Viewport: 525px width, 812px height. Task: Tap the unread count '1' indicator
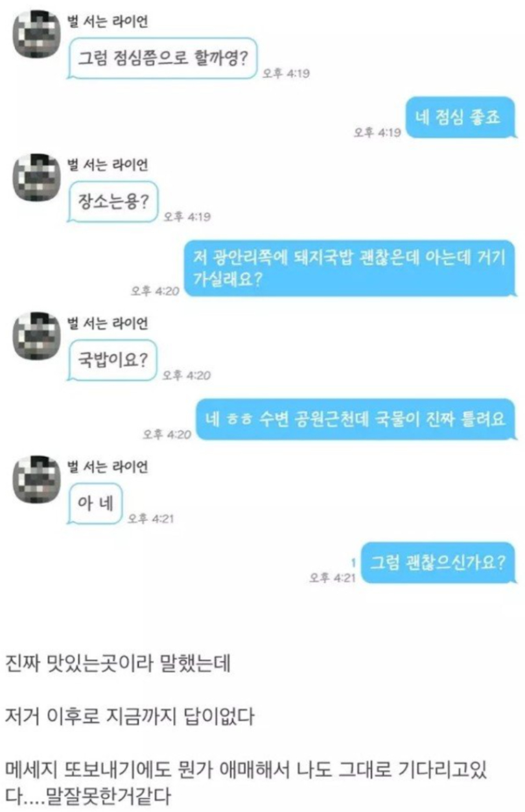(353, 562)
